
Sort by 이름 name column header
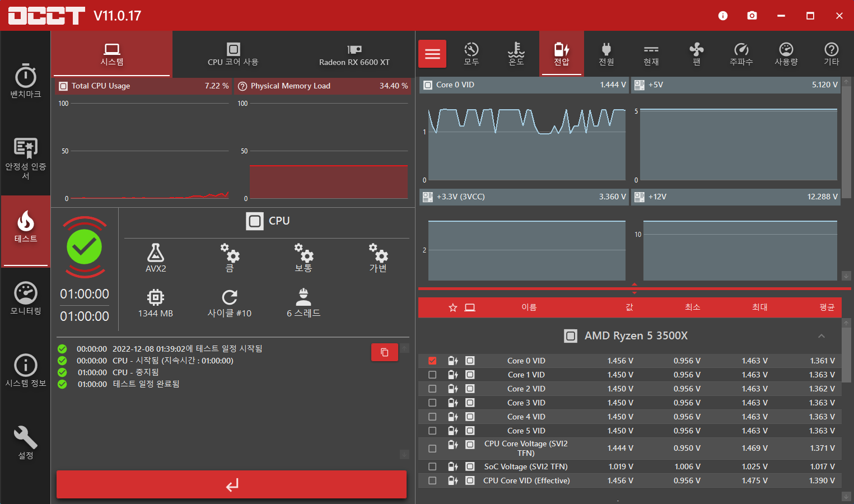click(529, 307)
